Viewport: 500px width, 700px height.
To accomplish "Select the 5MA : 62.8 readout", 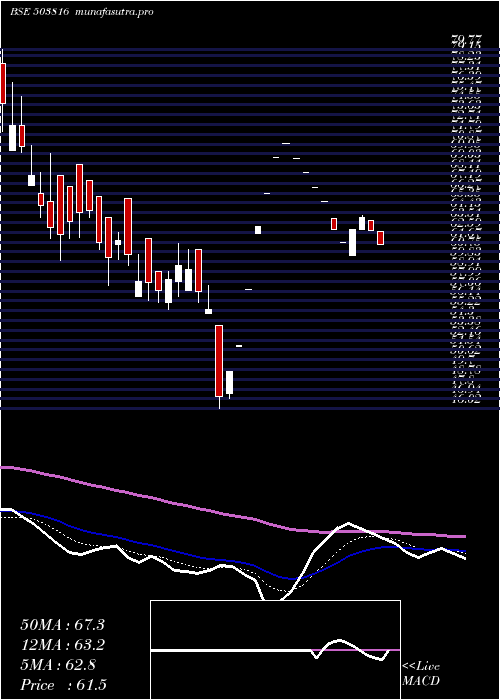I will 58,665.
